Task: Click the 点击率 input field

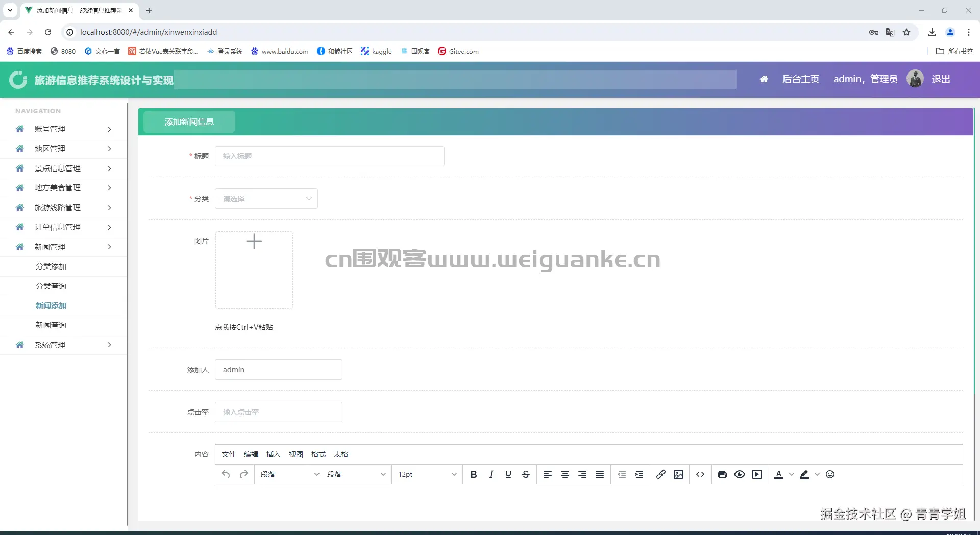Action: (x=279, y=412)
